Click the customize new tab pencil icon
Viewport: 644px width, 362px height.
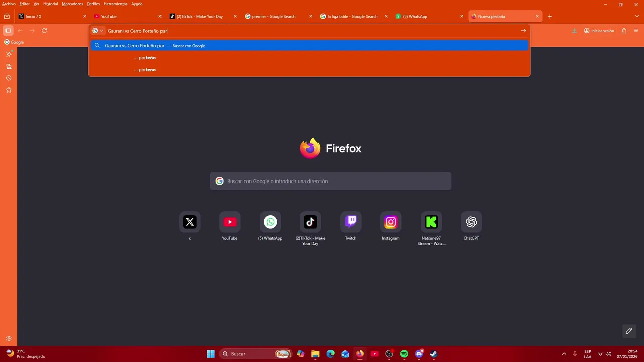click(x=629, y=331)
